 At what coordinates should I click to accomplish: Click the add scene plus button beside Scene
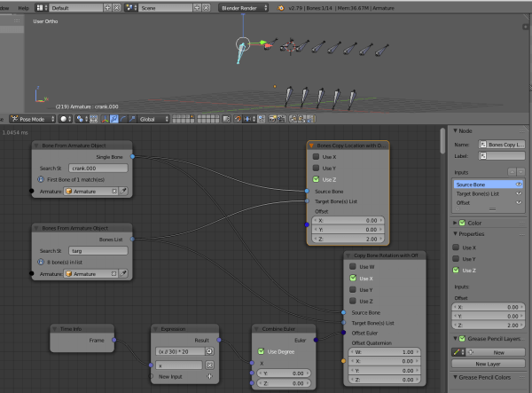[197, 7]
